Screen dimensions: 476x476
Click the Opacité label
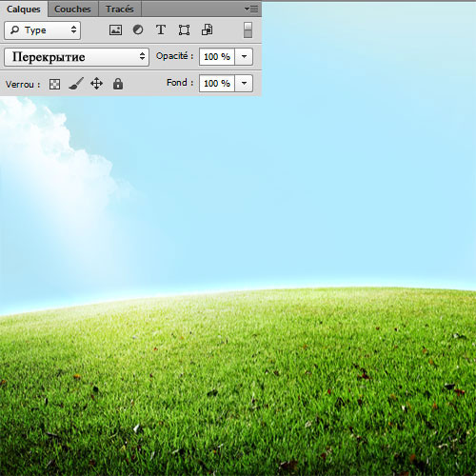click(x=174, y=56)
